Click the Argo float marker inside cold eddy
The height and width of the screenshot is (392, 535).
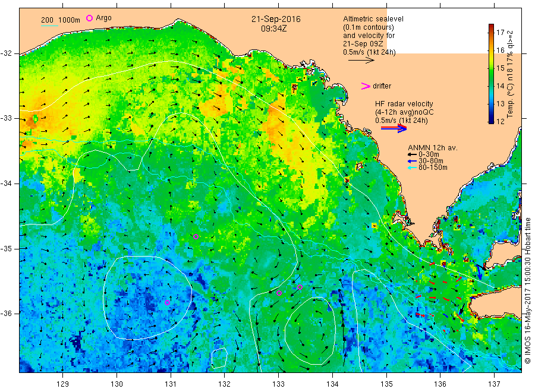pos(167,302)
